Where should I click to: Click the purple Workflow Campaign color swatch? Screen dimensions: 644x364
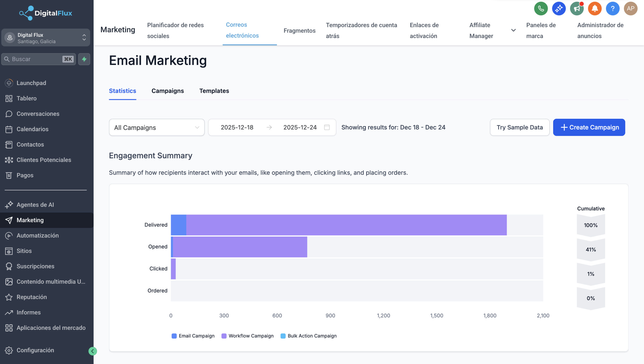[224, 336]
